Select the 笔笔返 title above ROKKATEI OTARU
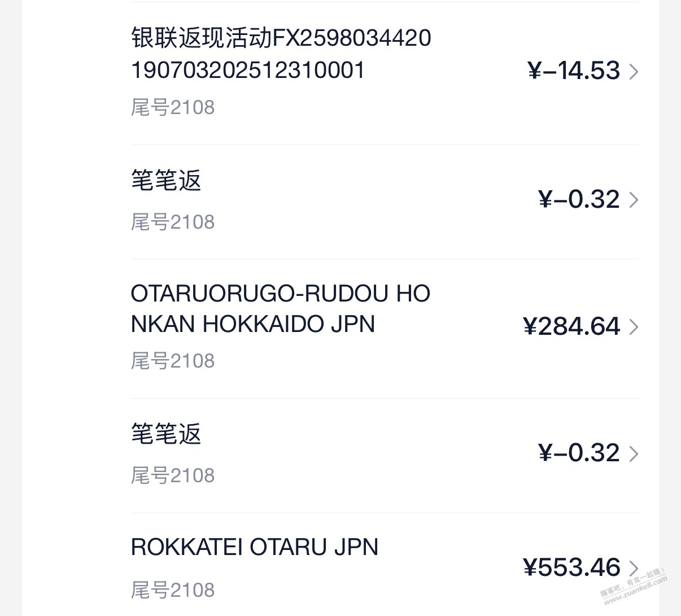This screenshot has width=681, height=616. click(166, 434)
